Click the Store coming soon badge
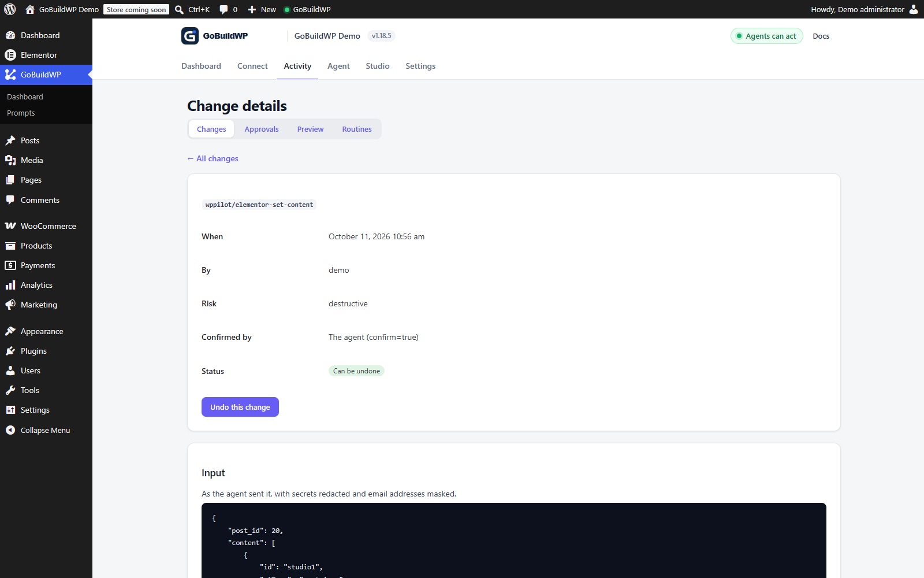This screenshot has height=578, width=924. (x=136, y=9)
